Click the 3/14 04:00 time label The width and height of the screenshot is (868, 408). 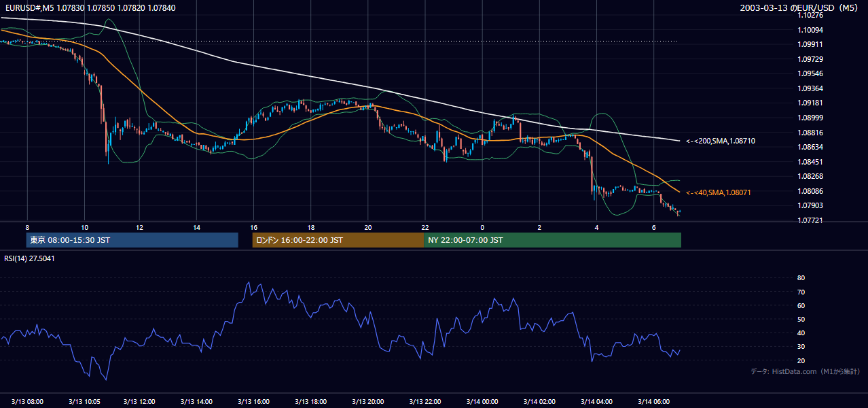point(596,402)
